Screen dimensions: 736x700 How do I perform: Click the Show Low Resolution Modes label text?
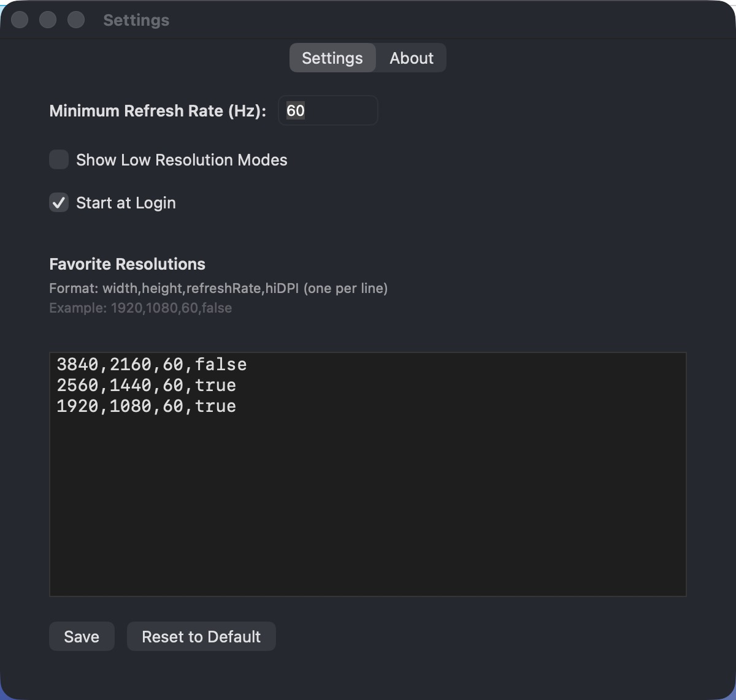(x=182, y=160)
